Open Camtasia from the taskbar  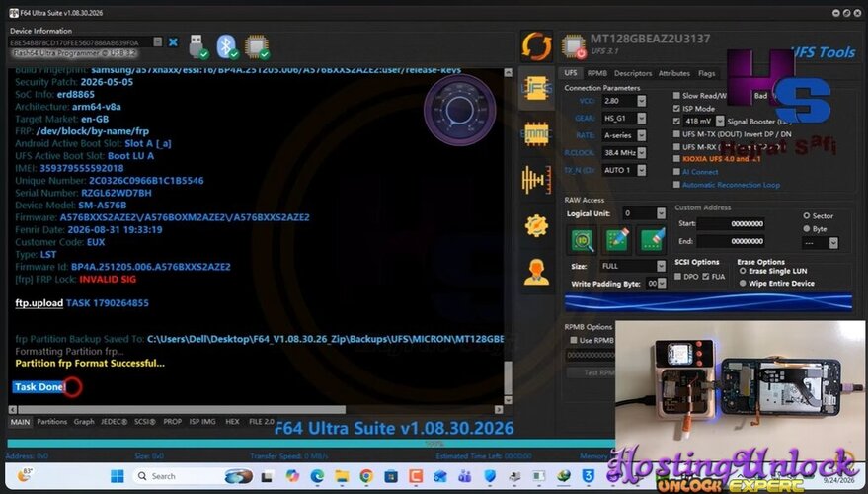point(416,476)
